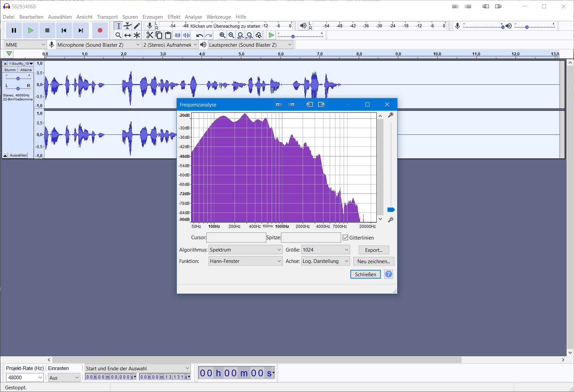The width and height of the screenshot is (574, 392).
Task: Select the Zoom magnifier tool
Action: point(118,35)
